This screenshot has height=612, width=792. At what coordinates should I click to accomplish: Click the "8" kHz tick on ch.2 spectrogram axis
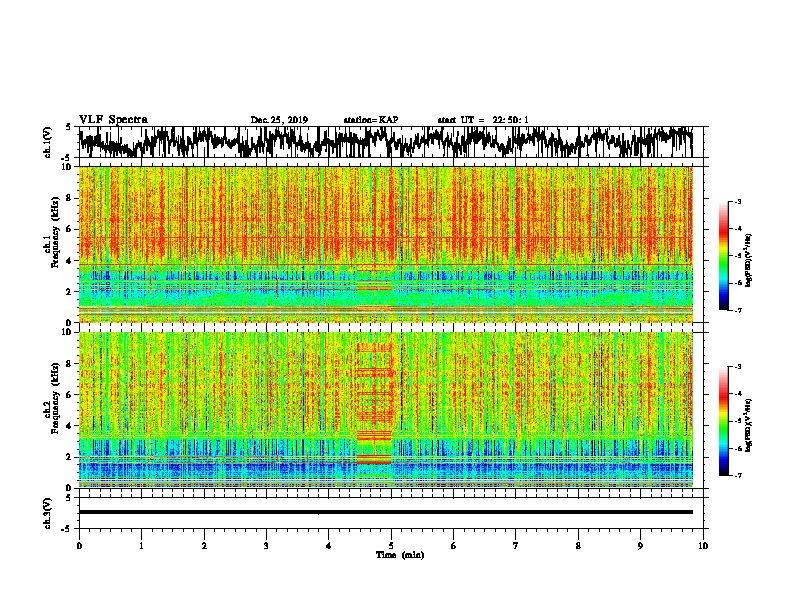(x=69, y=364)
